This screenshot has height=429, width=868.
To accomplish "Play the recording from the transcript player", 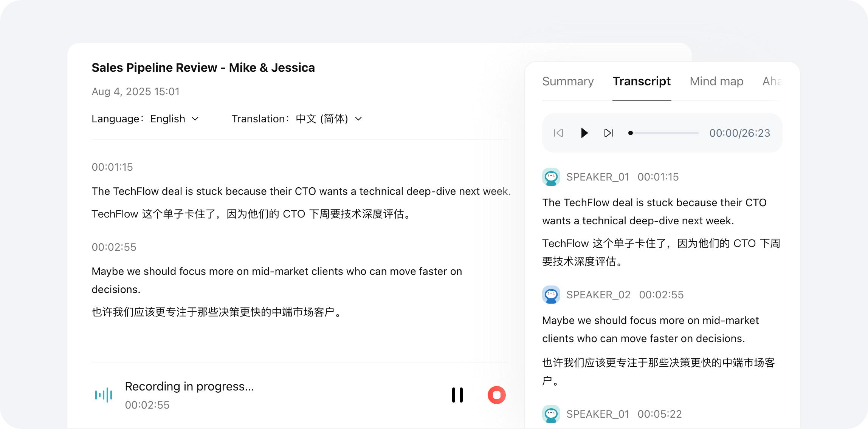I will [x=584, y=133].
